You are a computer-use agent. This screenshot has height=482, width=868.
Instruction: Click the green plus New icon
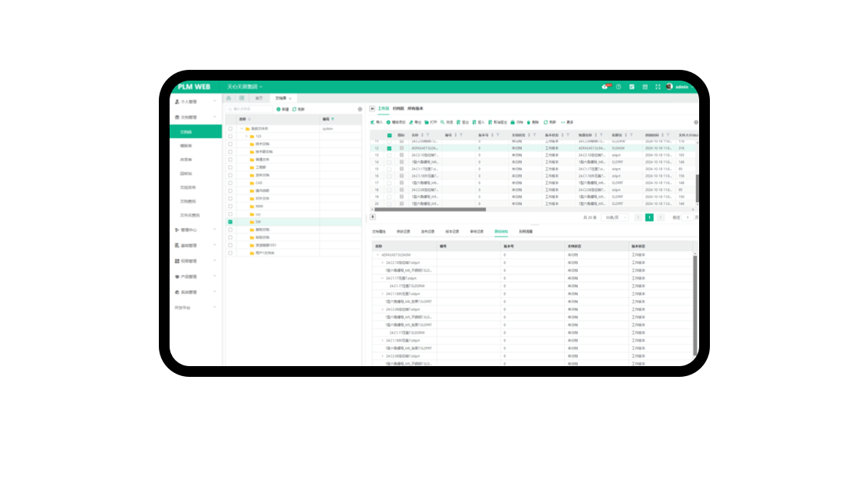click(279, 109)
